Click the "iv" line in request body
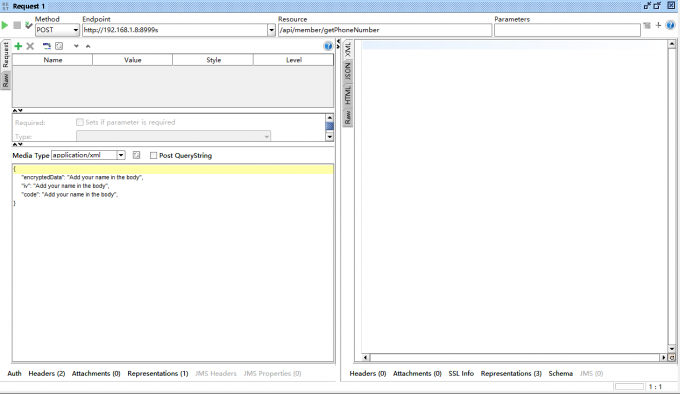This screenshot has height=394, width=680. pos(65,186)
